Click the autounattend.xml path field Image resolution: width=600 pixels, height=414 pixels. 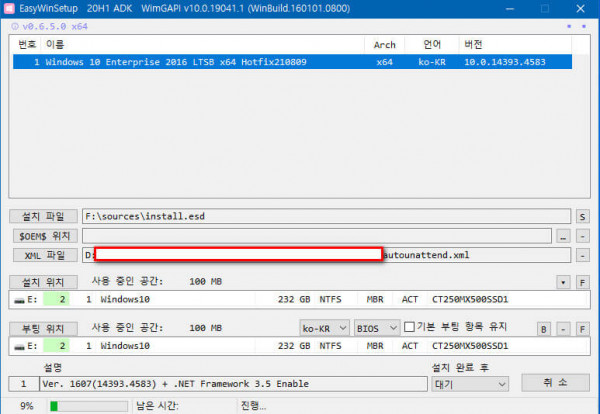click(326, 255)
